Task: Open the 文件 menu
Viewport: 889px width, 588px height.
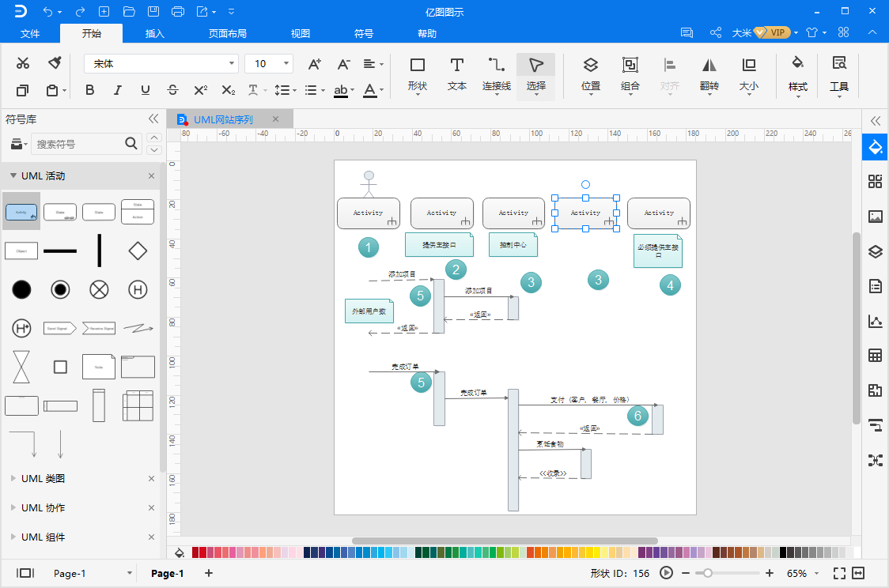Action: click(30, 33)
